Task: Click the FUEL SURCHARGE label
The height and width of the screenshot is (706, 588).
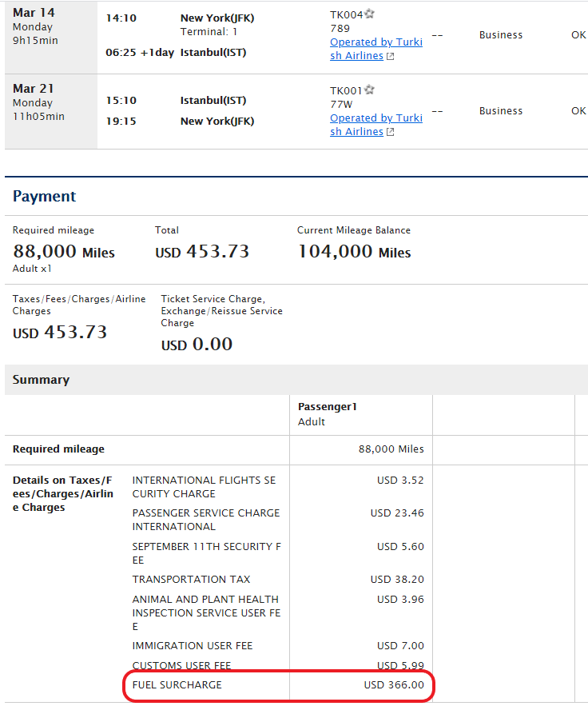Action: click(x=177, y=685)
